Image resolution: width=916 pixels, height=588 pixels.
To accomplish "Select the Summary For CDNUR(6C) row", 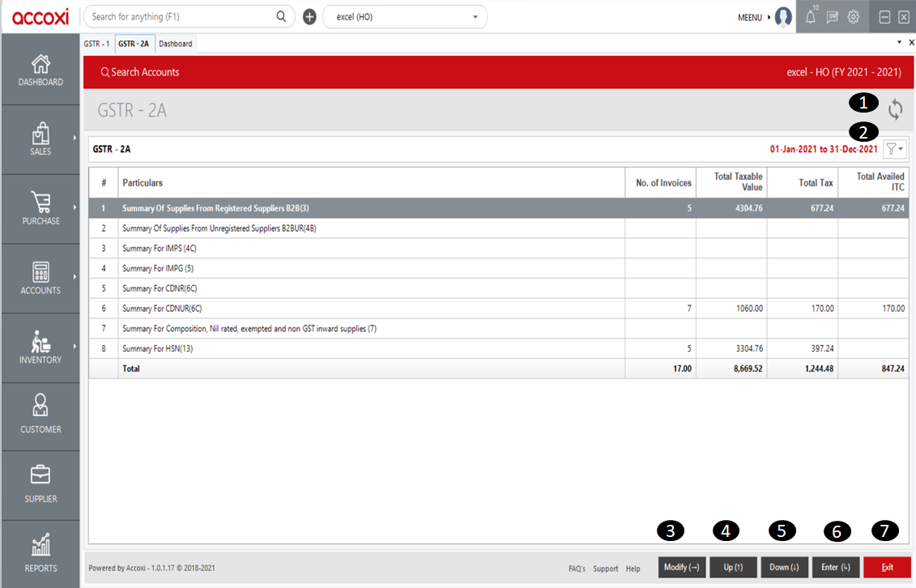I will click(x=499, y=309).
